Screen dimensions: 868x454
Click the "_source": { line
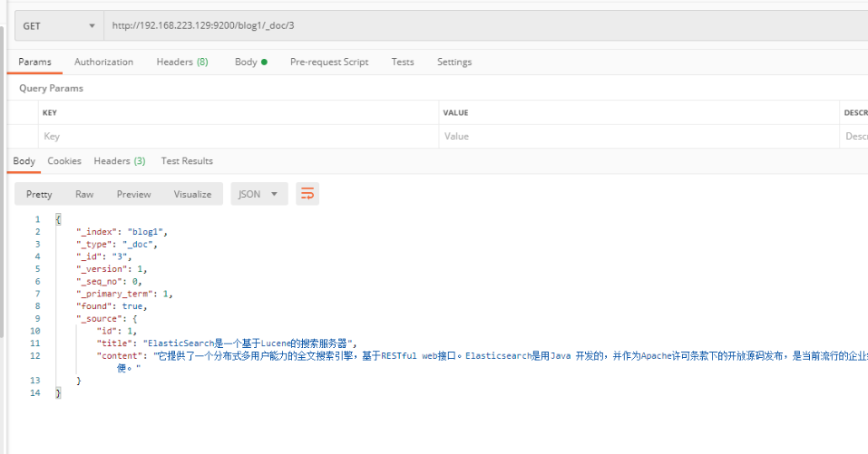pyautogui.click(x=106, y=318)
